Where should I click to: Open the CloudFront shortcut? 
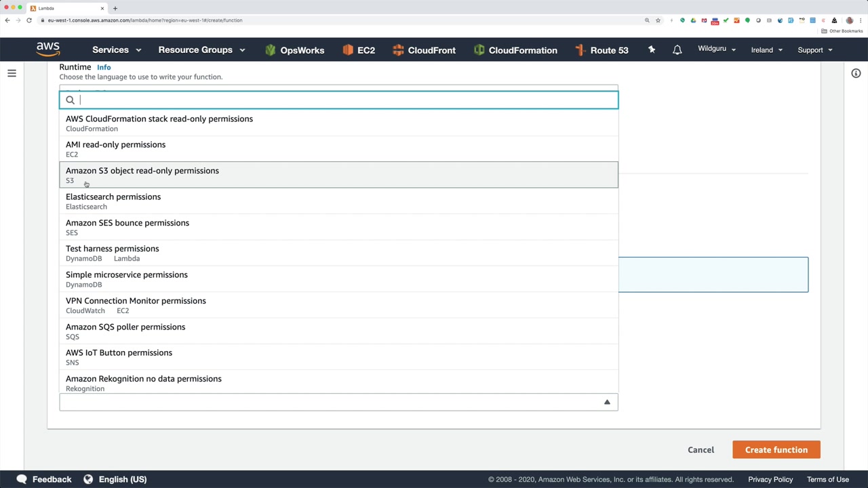[x=424, y=50]
